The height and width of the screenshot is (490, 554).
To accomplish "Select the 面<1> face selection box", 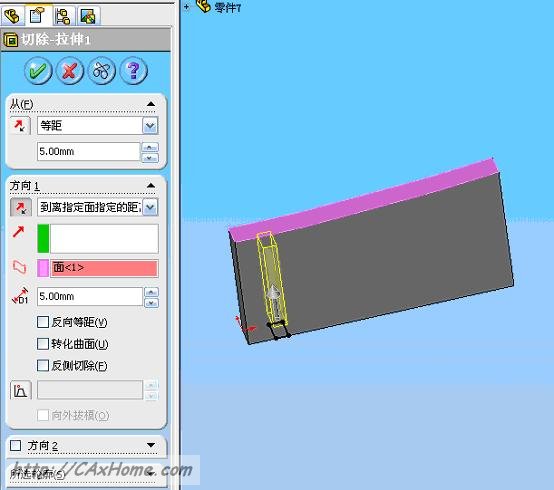I will 98,268.
